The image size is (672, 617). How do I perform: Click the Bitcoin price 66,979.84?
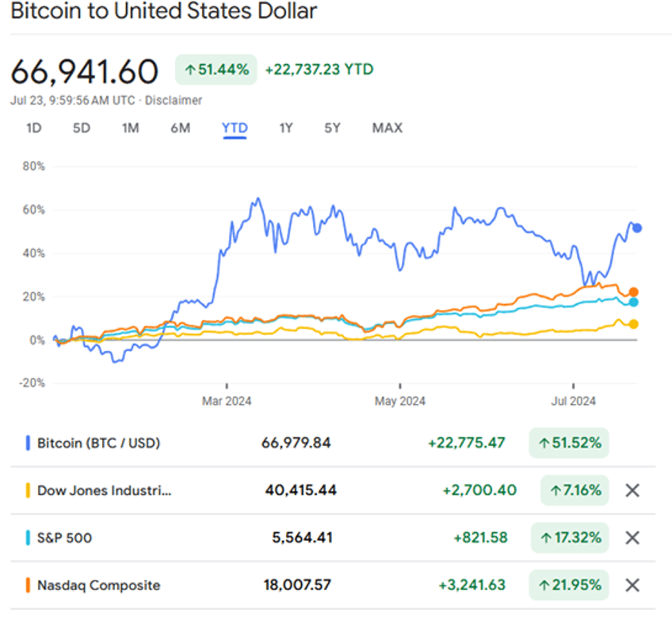pos(296,443)
